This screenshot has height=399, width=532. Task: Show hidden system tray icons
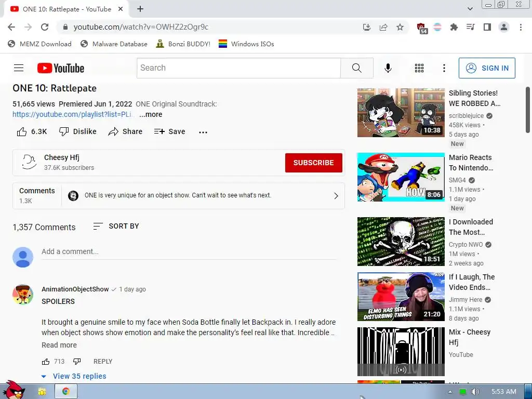pyautogui.click(x=450, y=392)
